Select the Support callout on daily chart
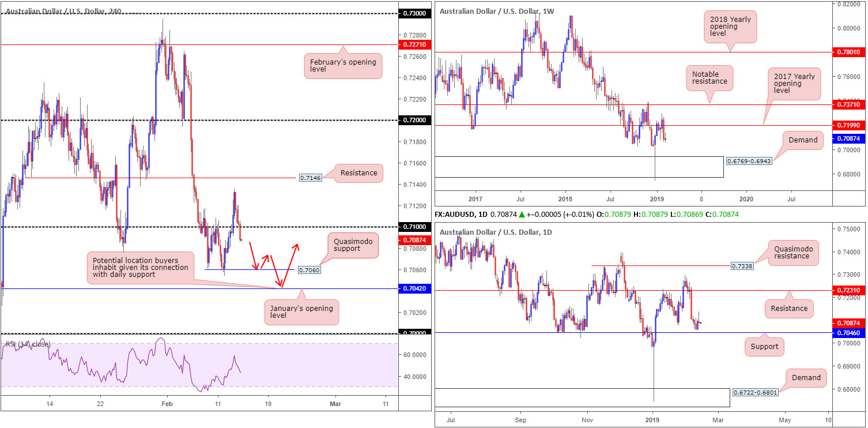868x428 pixels. point(765,347)
